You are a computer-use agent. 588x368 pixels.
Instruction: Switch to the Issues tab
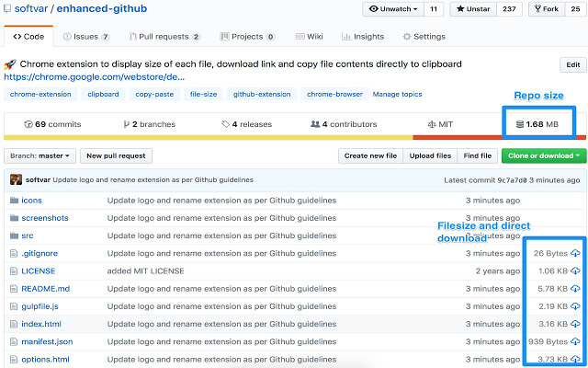[x=86, y=37]
